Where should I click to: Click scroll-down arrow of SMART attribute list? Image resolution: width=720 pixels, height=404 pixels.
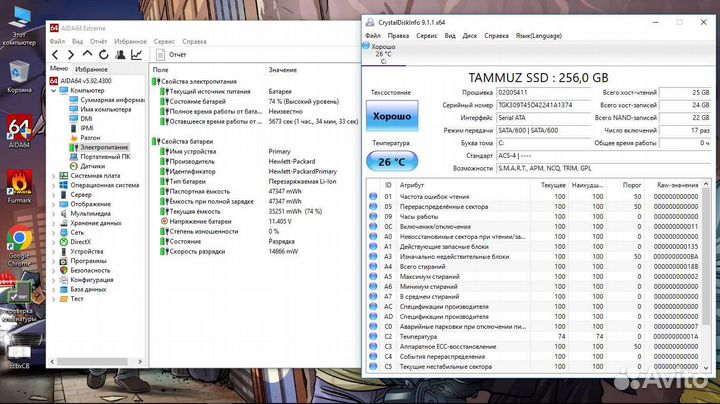point(706,367)
